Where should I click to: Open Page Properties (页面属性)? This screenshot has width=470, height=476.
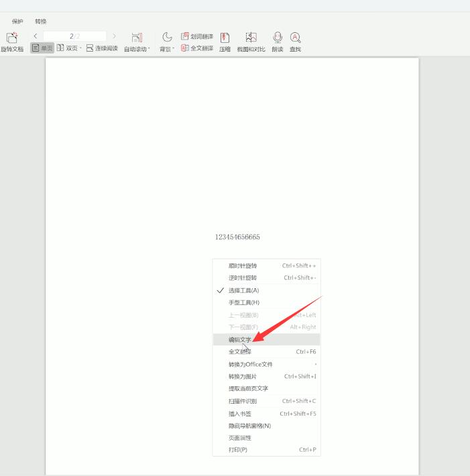click(267, 438)
